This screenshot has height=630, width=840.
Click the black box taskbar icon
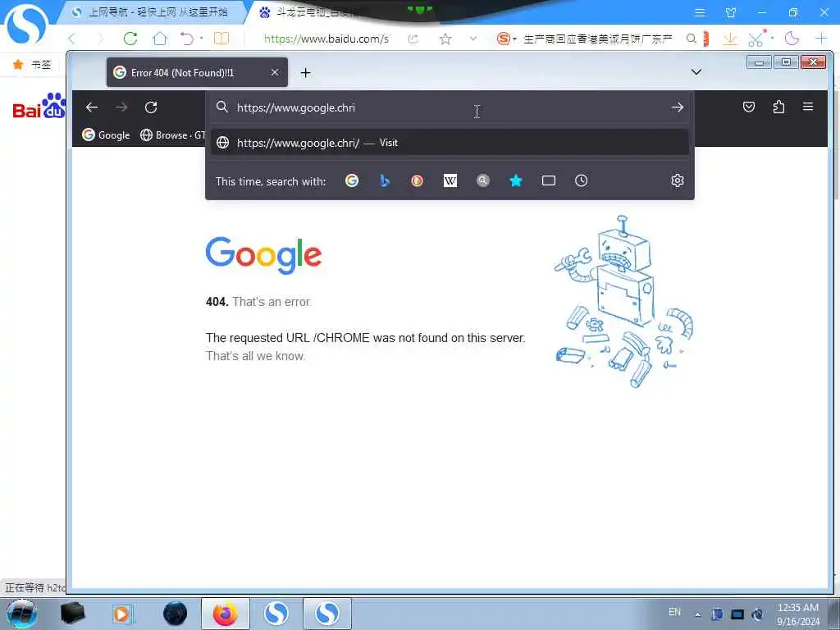73,614
